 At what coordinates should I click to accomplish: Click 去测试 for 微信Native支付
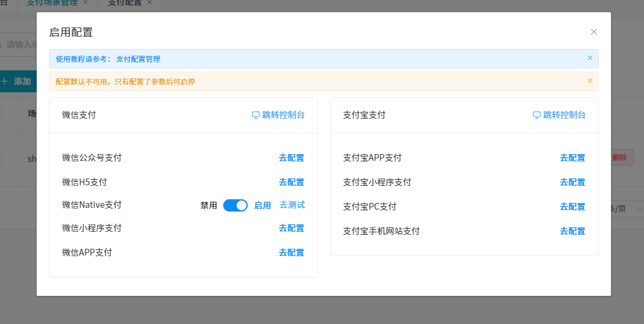point(292,205)
